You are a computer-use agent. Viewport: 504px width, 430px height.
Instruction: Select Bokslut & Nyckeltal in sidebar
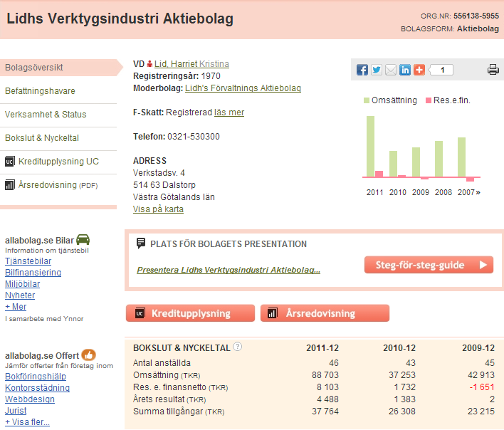[42, 138]
